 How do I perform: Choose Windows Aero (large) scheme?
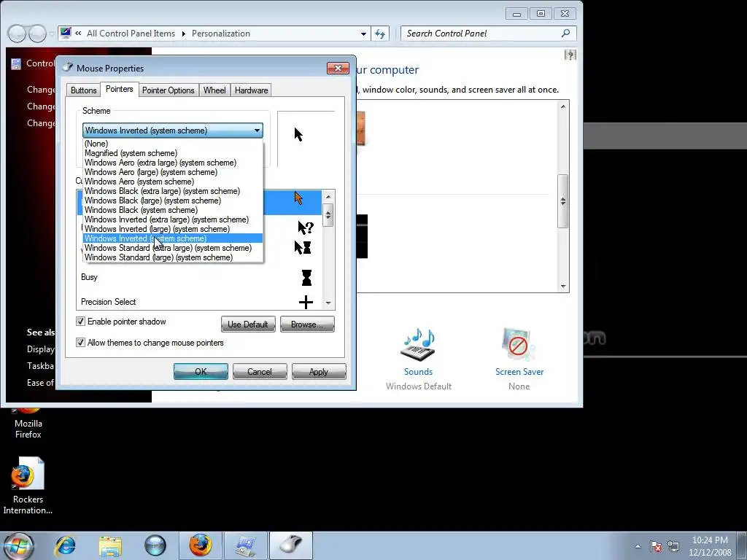173,172
